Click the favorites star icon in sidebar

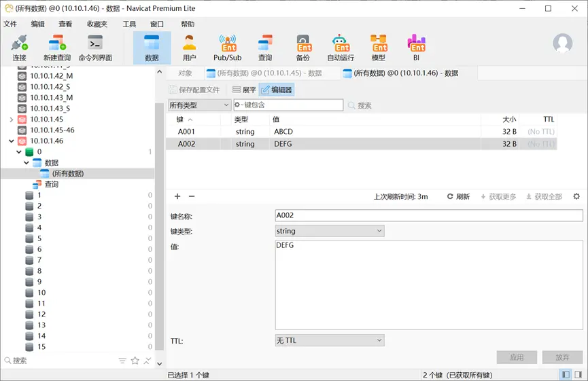tap(135, 361)
